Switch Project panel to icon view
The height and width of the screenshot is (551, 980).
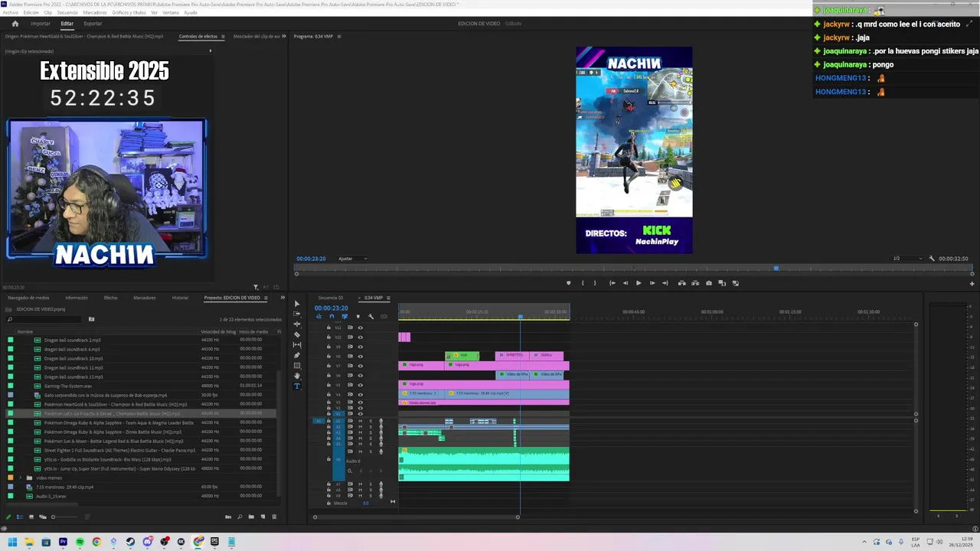[31, 517]
